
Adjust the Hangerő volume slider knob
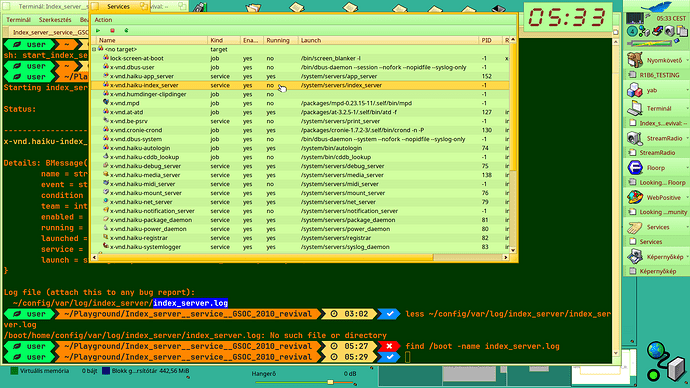tap(330, 382)
